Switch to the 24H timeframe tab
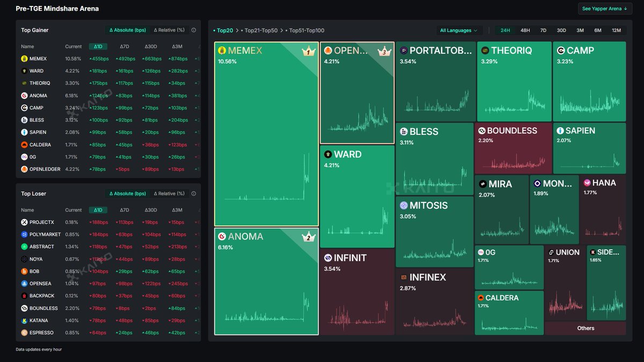 click(505, 31)
